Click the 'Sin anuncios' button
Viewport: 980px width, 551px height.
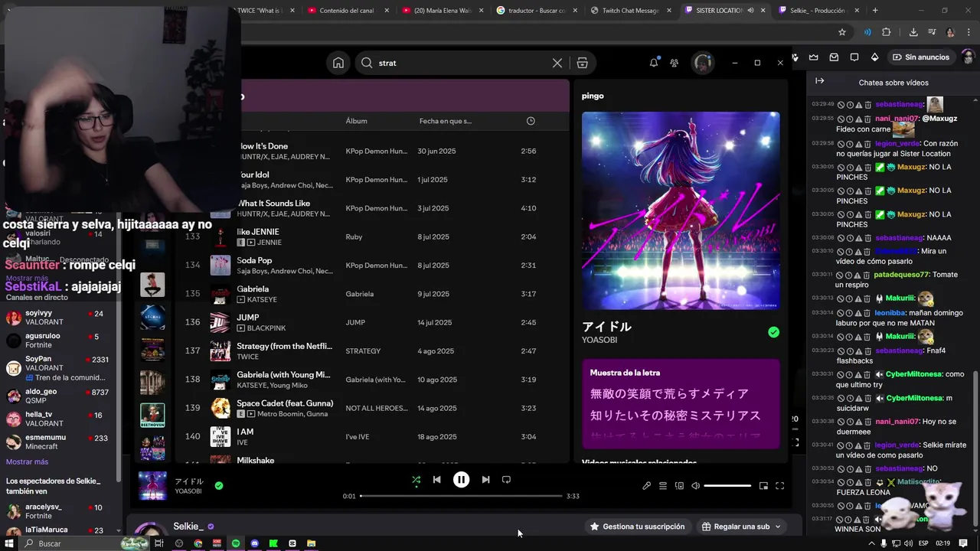click(921, 57)
